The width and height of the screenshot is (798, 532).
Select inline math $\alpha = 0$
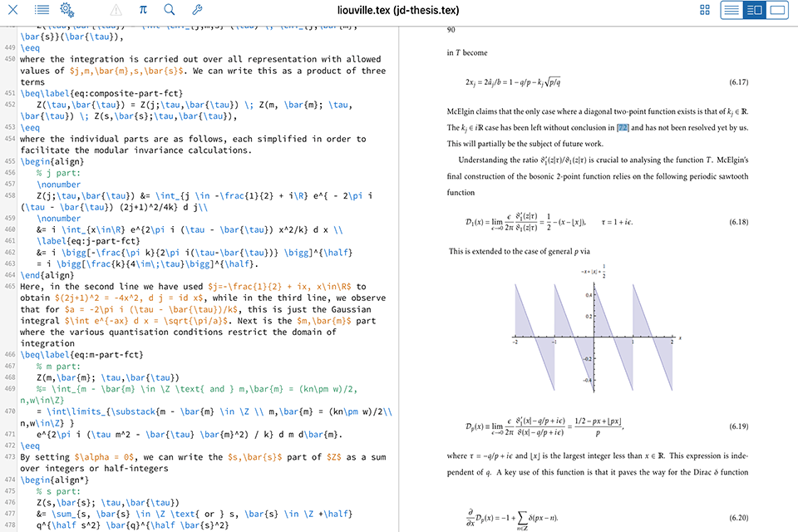coord(106,456)
